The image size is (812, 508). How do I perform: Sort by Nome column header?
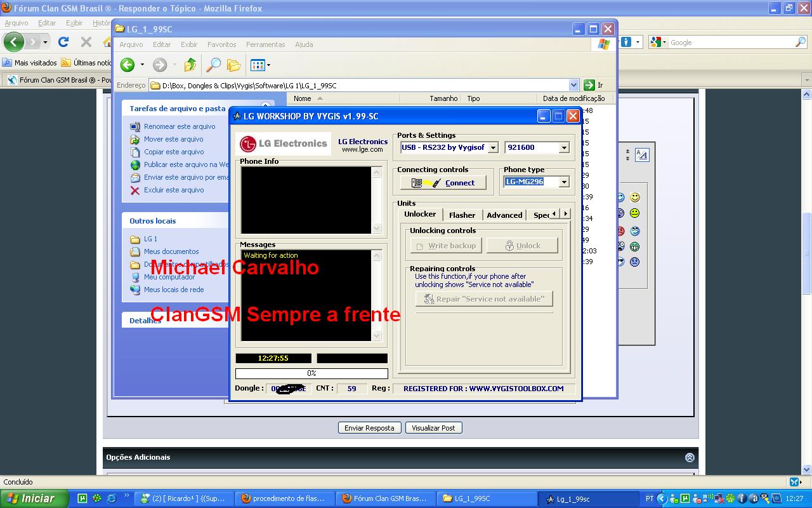pyautogui.click(x=343, y=98)
